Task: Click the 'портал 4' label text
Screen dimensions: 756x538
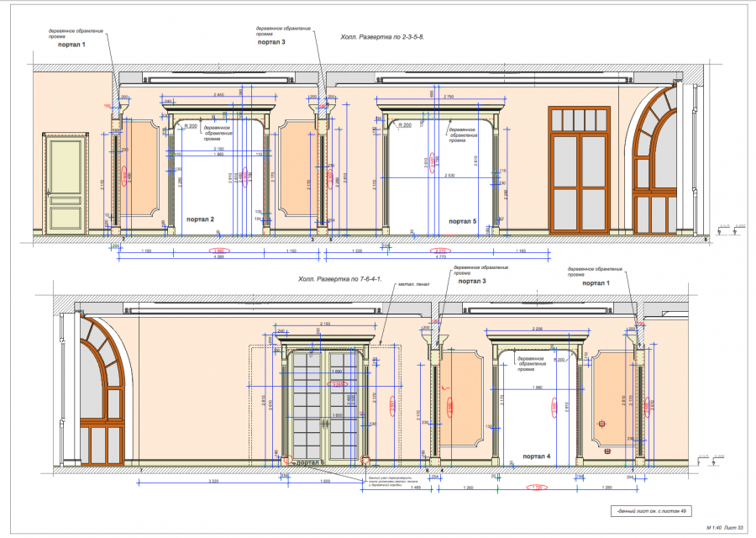Action: 536,456
